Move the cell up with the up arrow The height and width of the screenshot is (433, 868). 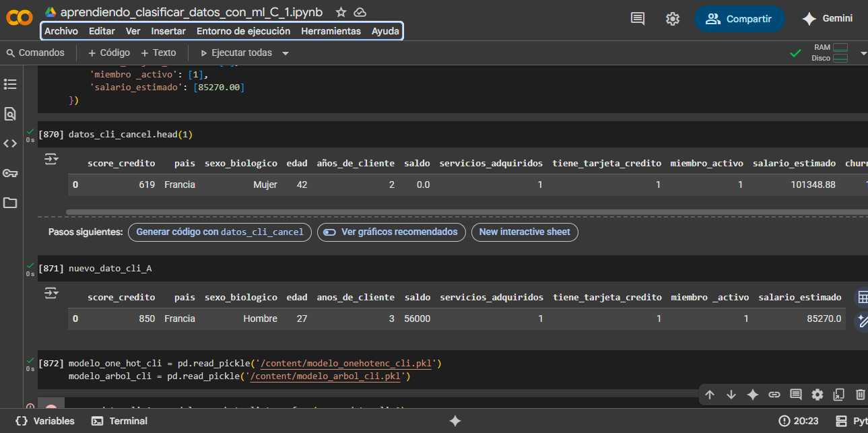710,395
